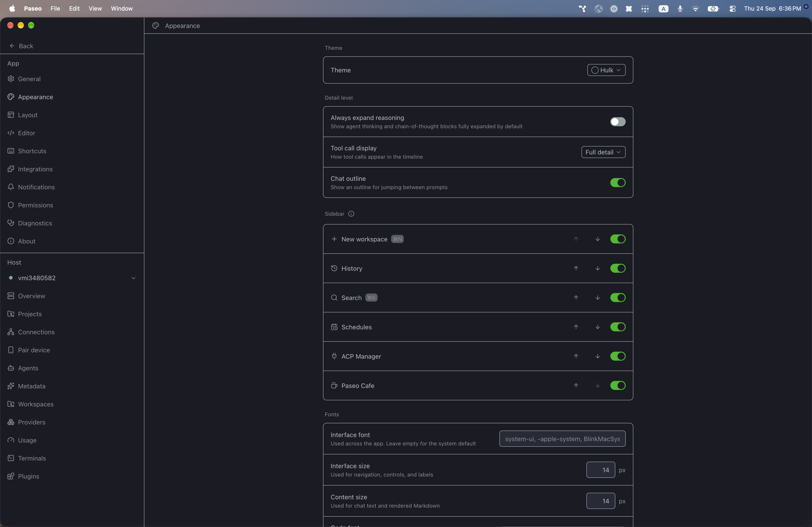Screen dimensions: 812x527
Task: Open host Overview page
Action: (x=26, y=296)
